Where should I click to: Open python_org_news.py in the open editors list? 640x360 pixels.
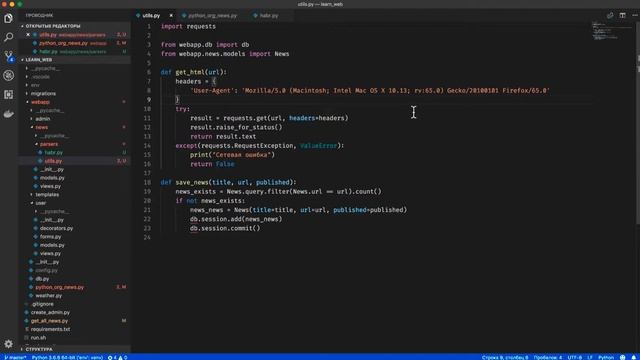tap(63, 43)
